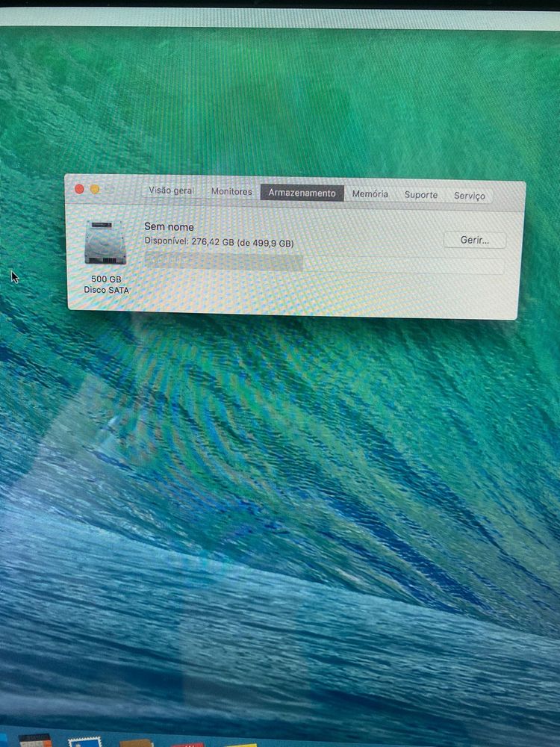Viewport: 560px width, 747px height.
Task: Select the Armazenamento tab
Action: [302, 193]
